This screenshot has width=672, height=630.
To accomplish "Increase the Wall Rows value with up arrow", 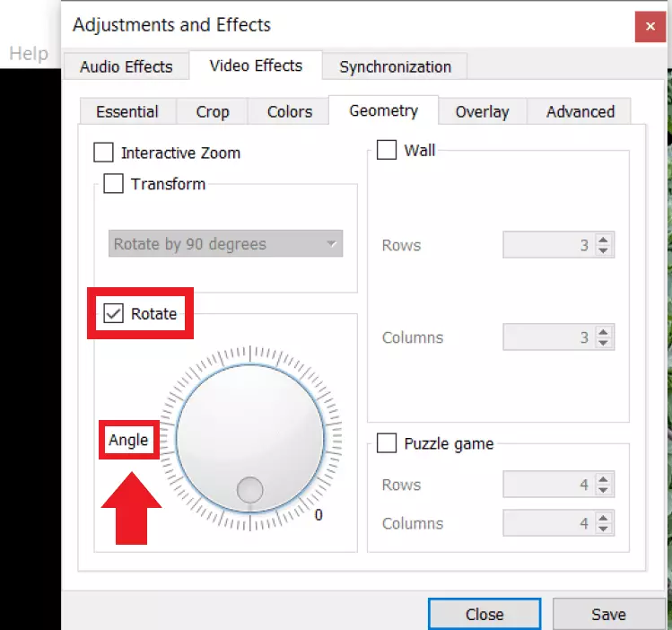I will click(604, 240).
